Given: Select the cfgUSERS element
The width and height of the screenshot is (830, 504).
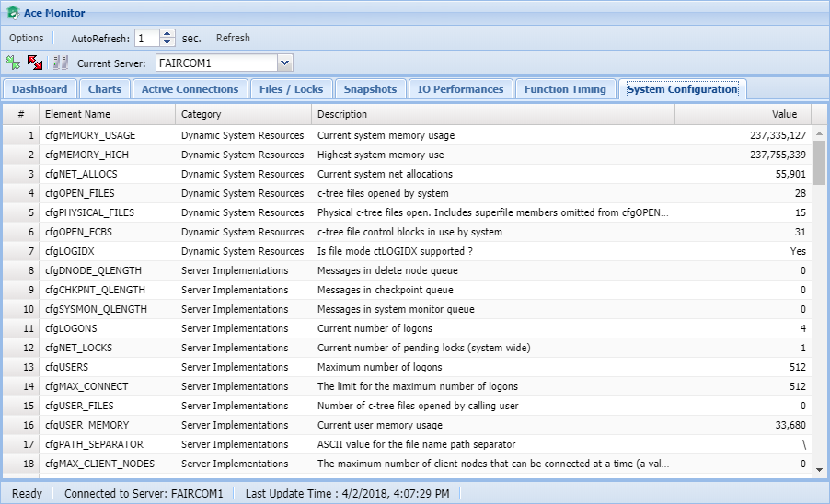Looking at the screenshot, I should point(66,367).
